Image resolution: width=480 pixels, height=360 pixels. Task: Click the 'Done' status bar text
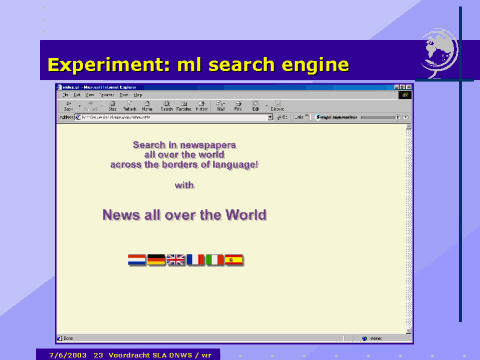point(68,338)
